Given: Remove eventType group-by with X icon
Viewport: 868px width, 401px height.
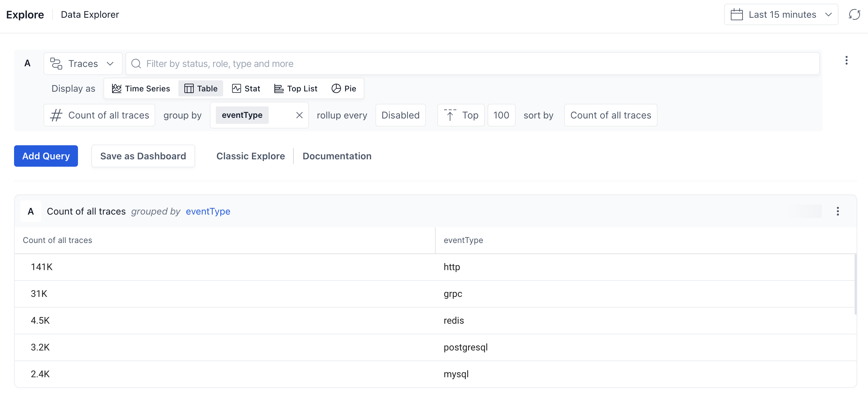Looking at the screenshot, I should click(299, 115).
